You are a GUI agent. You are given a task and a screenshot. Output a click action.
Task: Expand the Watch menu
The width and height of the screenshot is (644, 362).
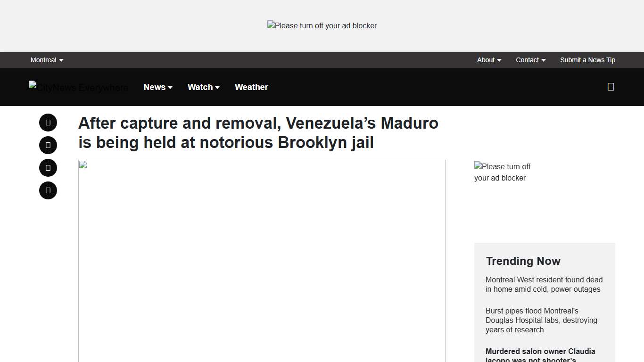tap(203, 87)
